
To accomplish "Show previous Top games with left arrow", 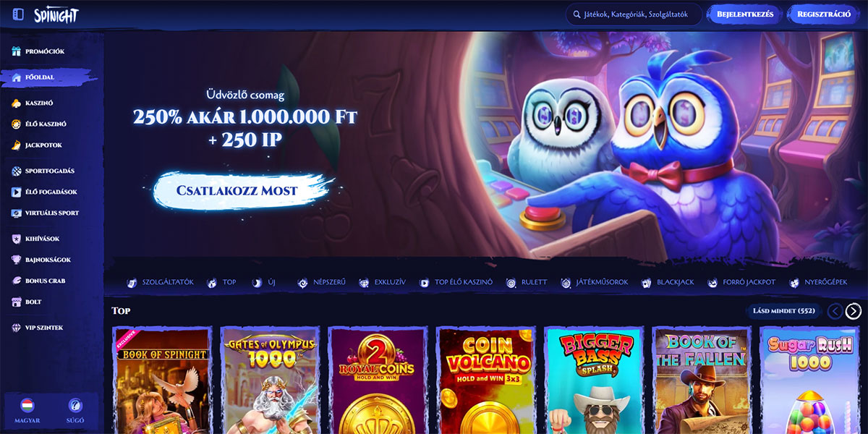I will pyautogui.click(x=835, y=311).
